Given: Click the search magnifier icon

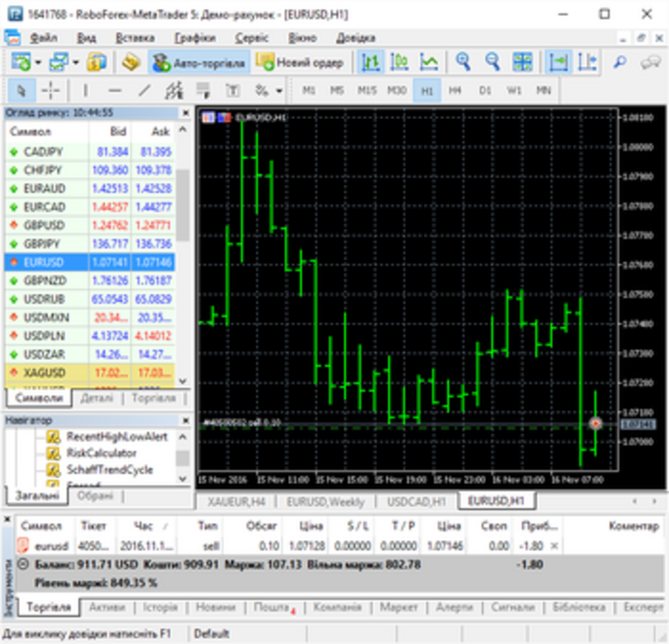Looking at the screenshot, I should point(620,62).
